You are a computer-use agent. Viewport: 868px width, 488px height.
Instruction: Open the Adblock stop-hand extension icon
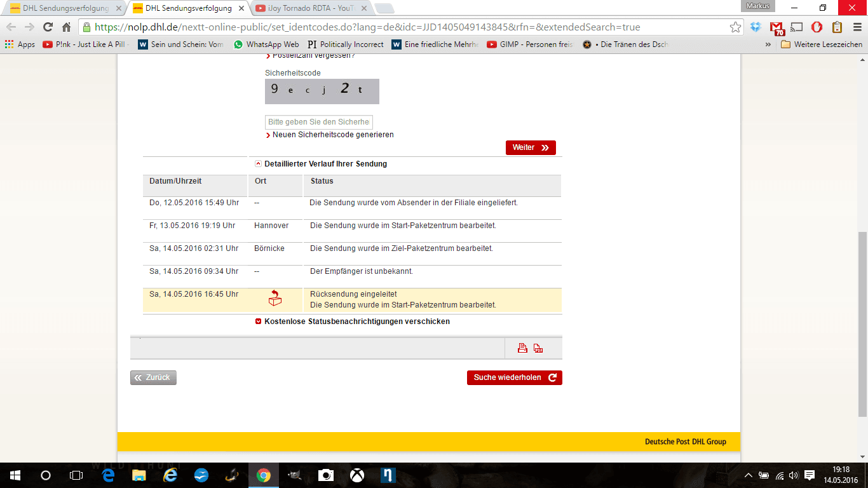(x=817, y=27)
